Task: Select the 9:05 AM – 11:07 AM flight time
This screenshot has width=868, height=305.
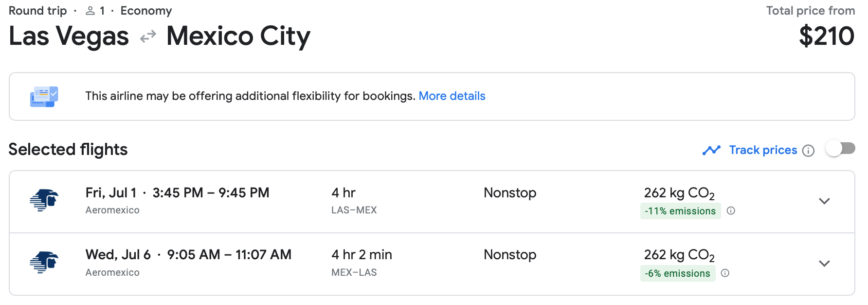Action: coord(229,255)
